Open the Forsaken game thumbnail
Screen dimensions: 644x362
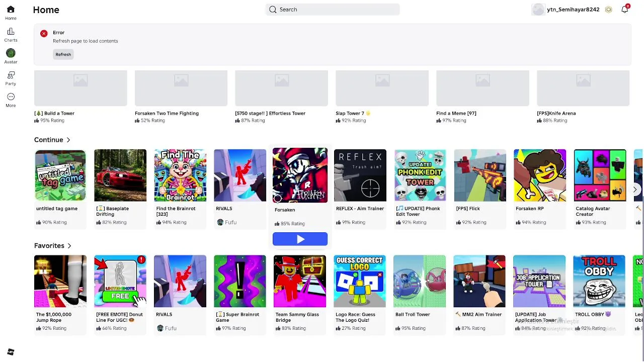click(300, 175)
